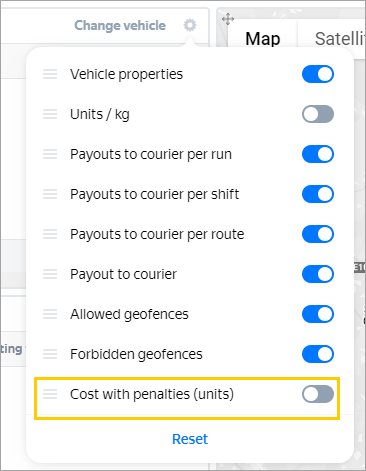Click the map move crosshair icon

tap(228, 19)
